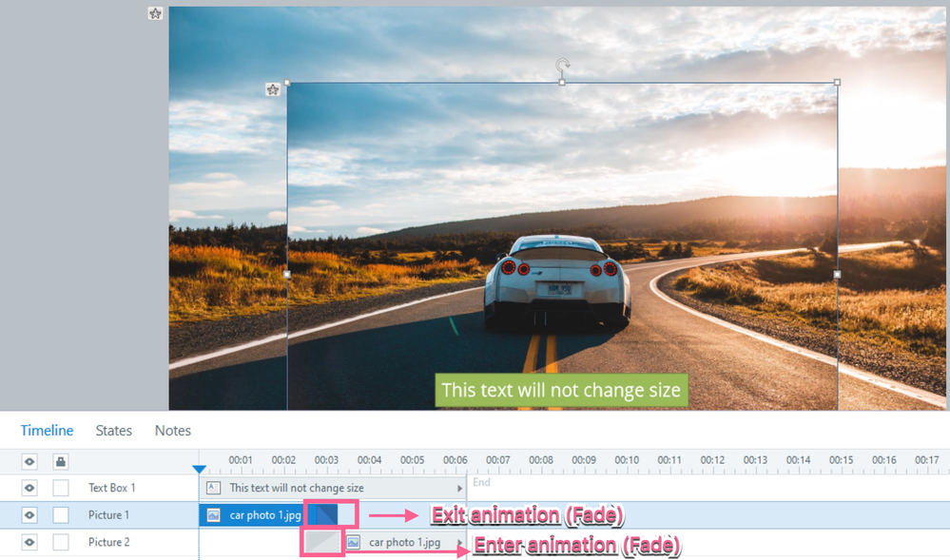Click the top-right resize handle of picture
This screenshot has width=950, height=560.
point(837,83)
